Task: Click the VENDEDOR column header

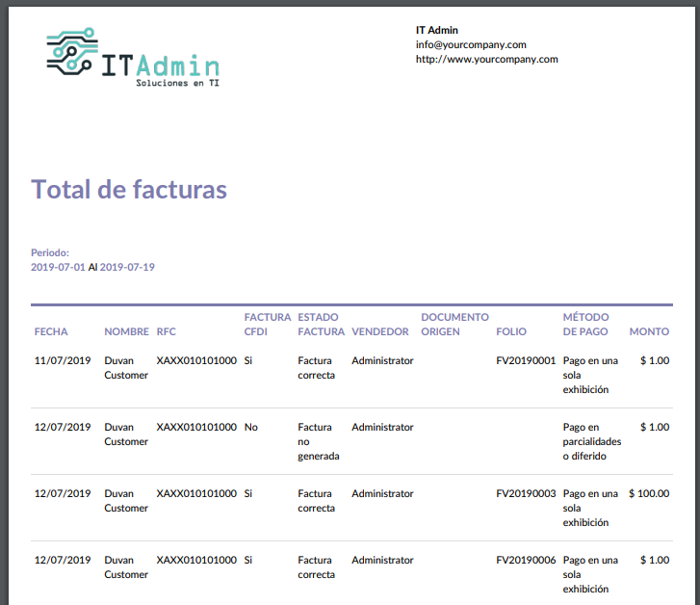Action: click(x=380, y=331)
